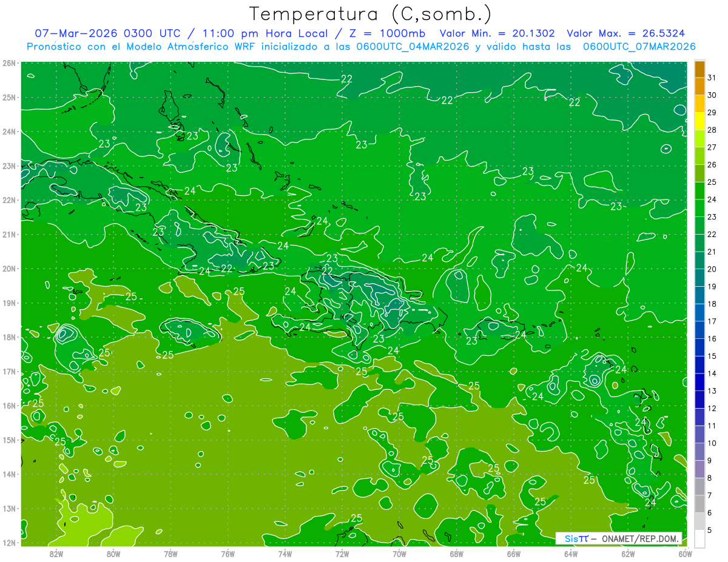Click the color scale label 16
The width and height of the screenshot is (728, 562).
(x=712, y=338)
